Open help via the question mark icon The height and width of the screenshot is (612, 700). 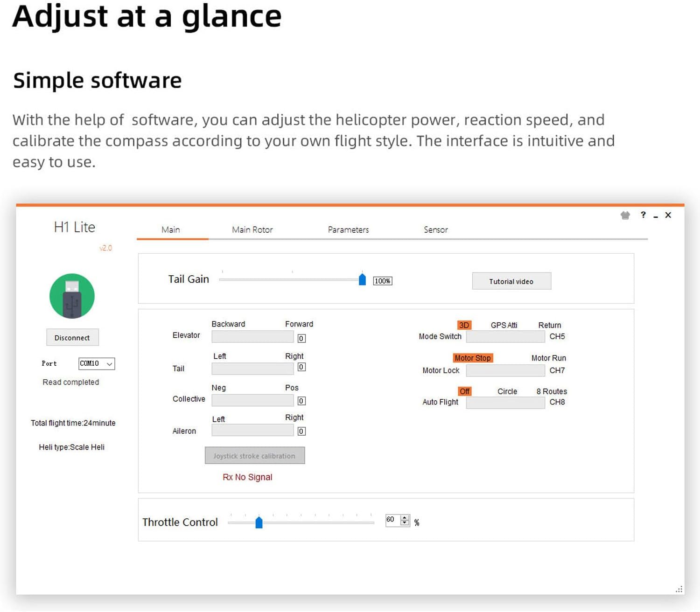point(643,215)
